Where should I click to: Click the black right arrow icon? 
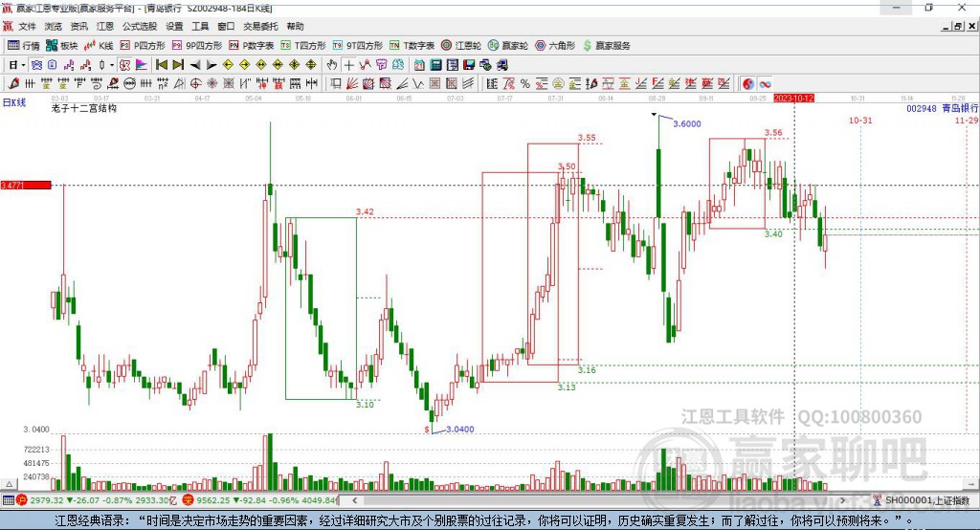[212, 65]
